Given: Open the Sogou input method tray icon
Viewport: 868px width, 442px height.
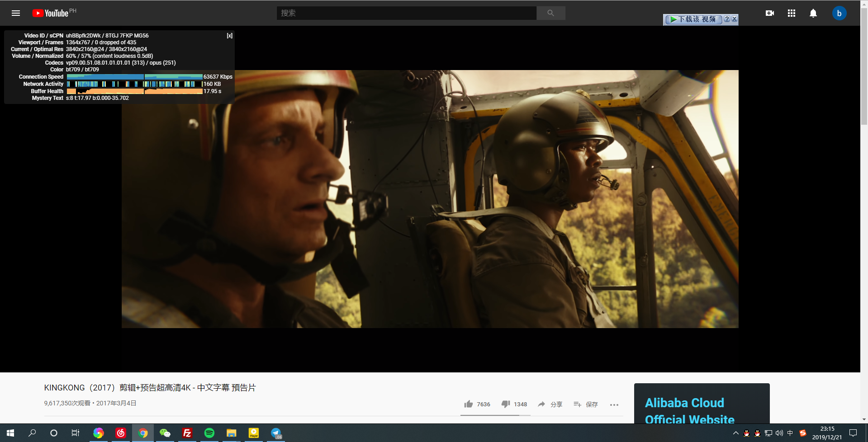Looking at the screenshot, I should (803, 433).
